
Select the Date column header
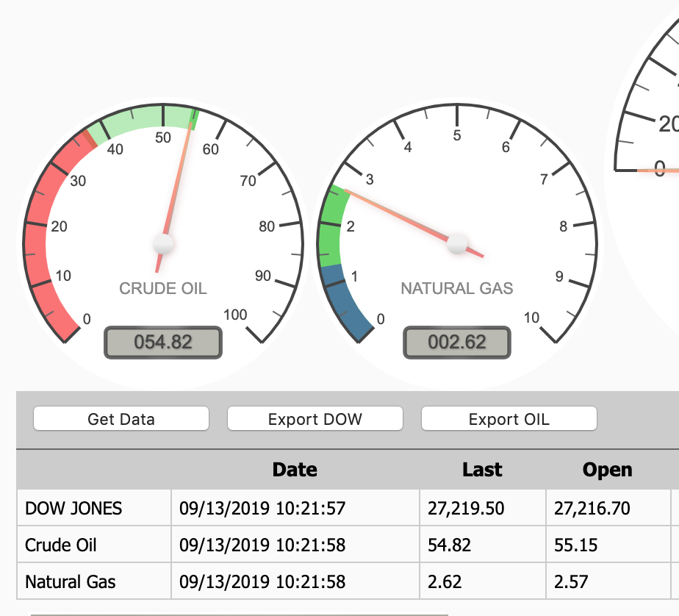295,470
